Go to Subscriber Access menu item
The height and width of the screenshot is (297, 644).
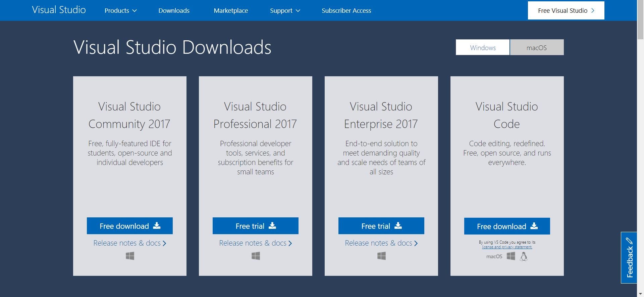[x=346, y=10]
